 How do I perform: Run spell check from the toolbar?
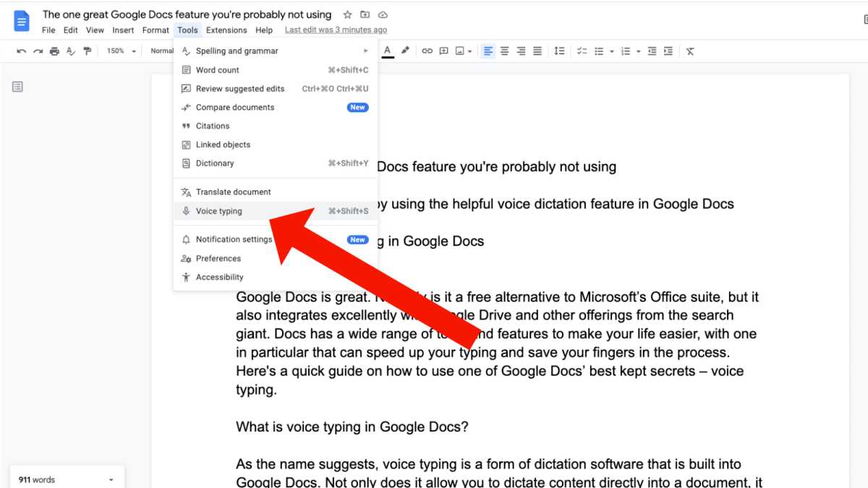71,51
